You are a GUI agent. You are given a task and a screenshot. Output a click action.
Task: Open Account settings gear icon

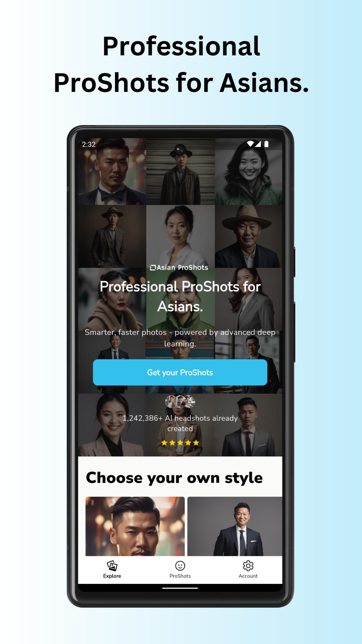(x=248, y=566)
